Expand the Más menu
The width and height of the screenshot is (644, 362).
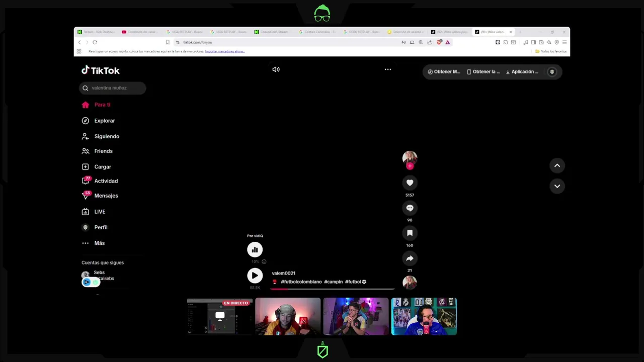coord(93,243)
